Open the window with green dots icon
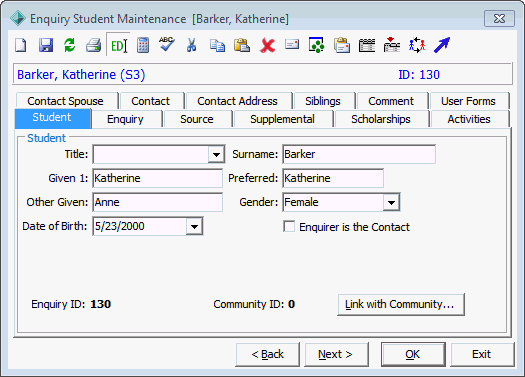Viewport: 525px width, 377px height. click(316, 45)
